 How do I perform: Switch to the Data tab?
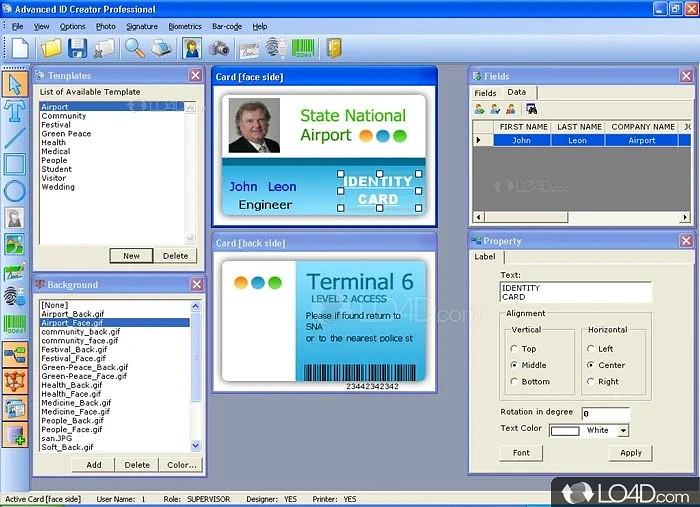517,92
